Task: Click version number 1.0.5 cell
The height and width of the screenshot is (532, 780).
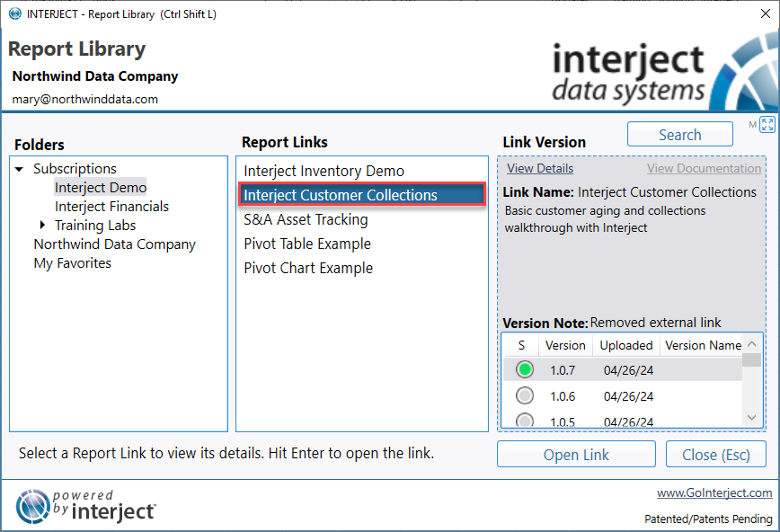Action: click(x=563, y=421)
